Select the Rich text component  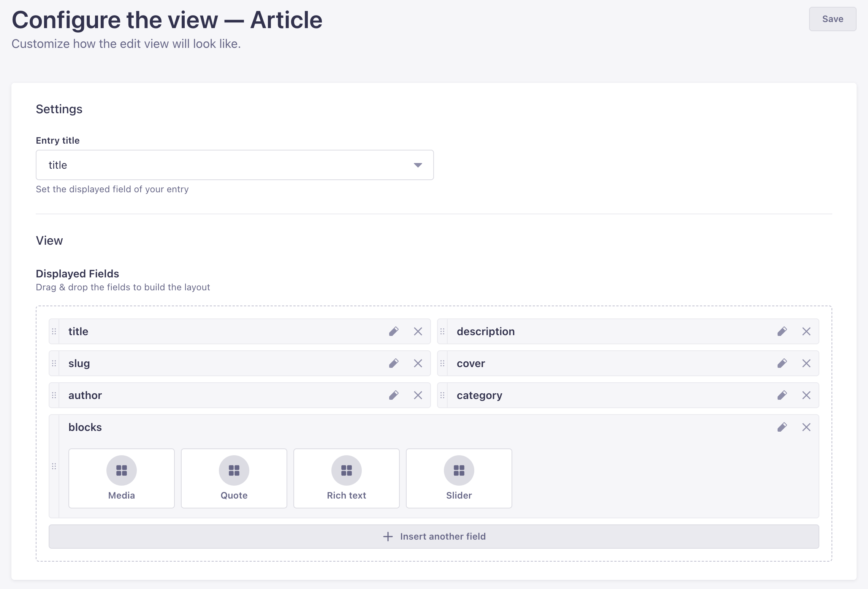[x=346, y=478]
